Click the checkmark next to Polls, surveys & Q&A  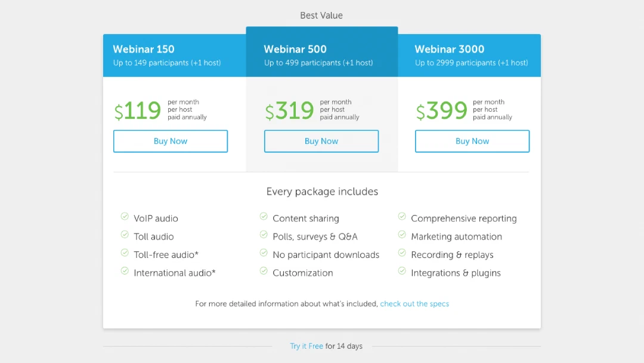(x=264, y=235)
